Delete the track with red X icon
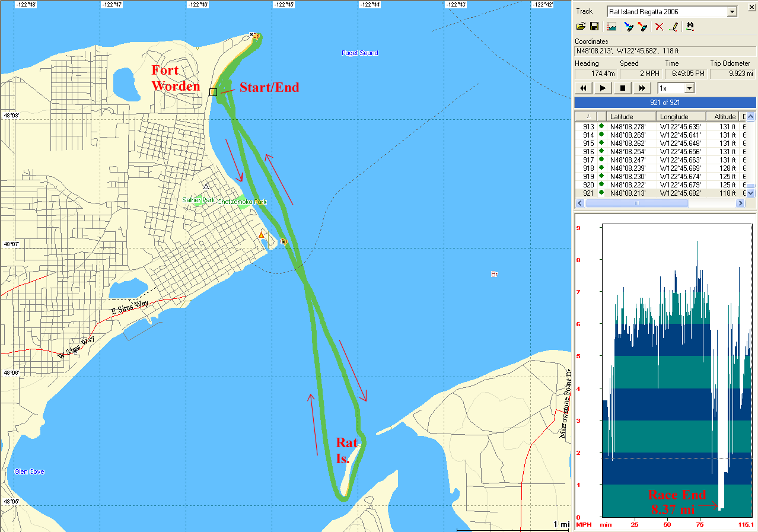This screenshot has height=532, width=758. (x=659, y=27)
